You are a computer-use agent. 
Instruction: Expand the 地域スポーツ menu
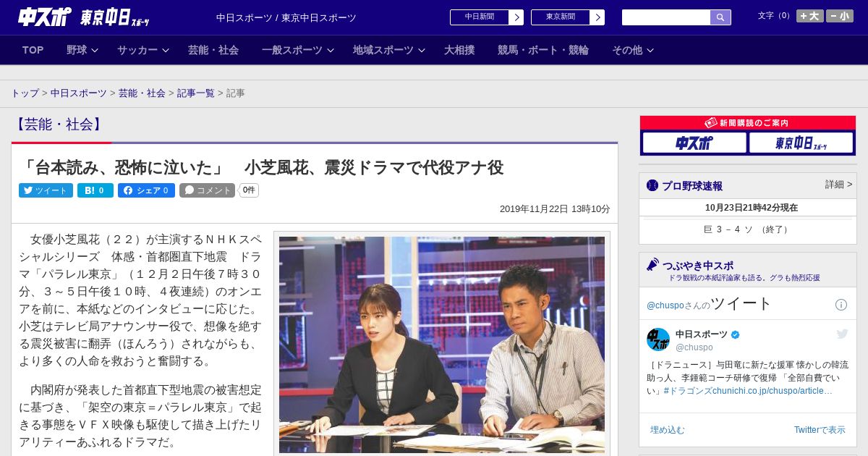click(389, 50)
